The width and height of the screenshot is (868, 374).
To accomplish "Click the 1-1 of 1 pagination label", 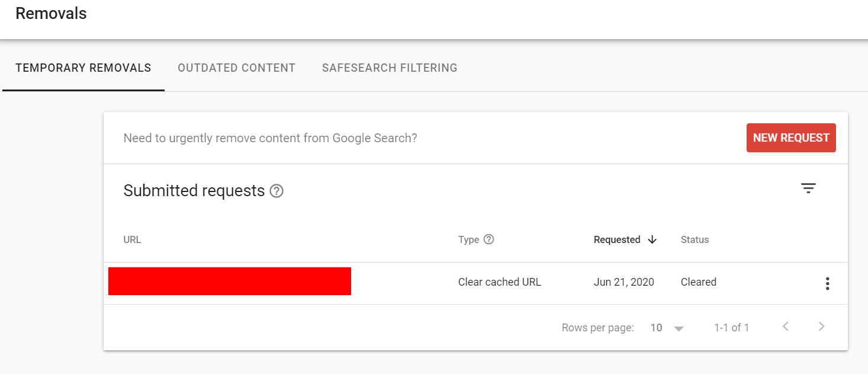I will (x=732, y=327).
